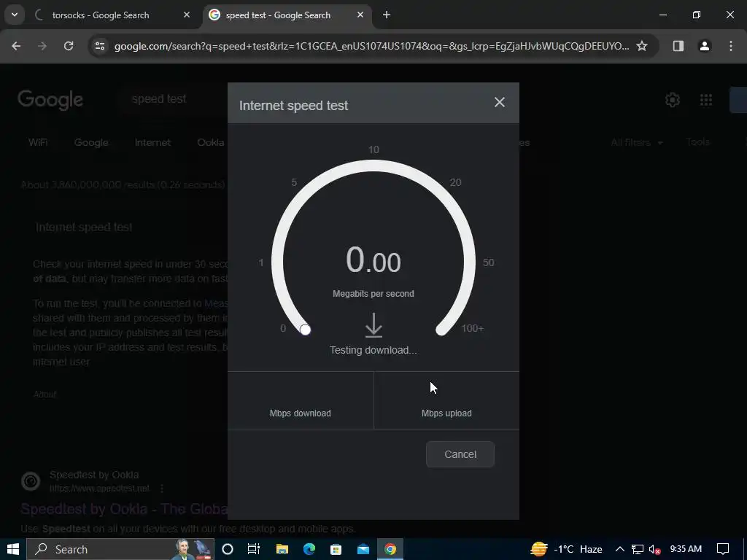This screenshot has width=747, height=560.
Task: Open Windows Start menu
Action: 13,549
